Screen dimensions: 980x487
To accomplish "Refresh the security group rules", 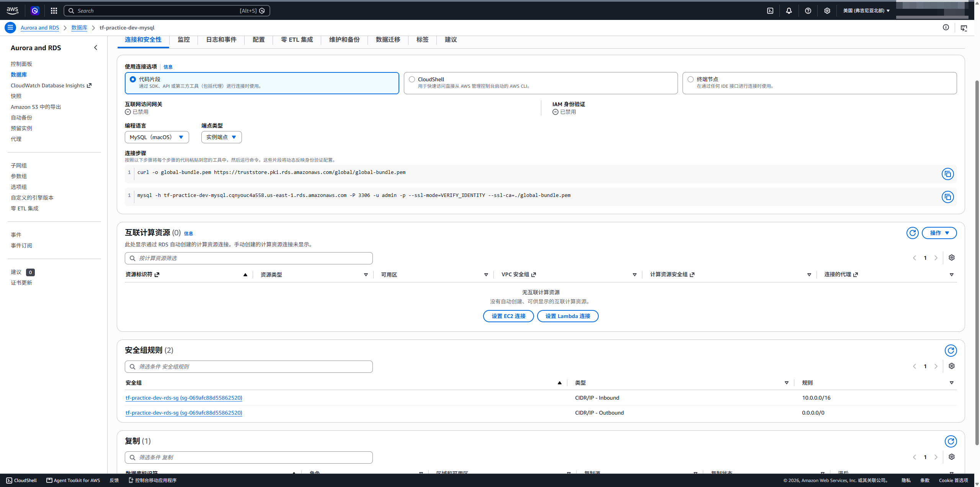I will point(951,351).
